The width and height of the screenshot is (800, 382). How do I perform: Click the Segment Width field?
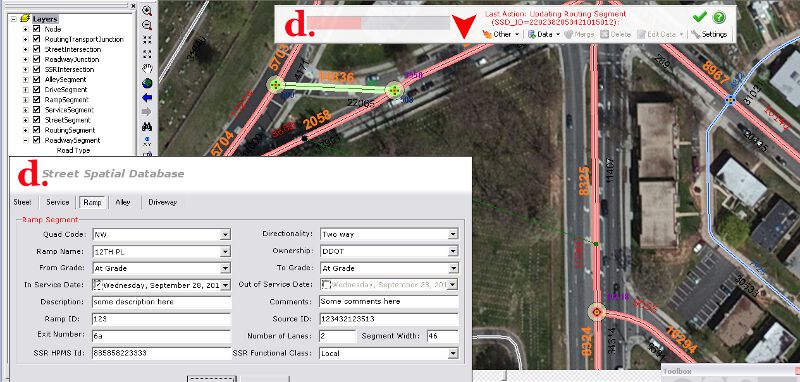coord(443,336)
